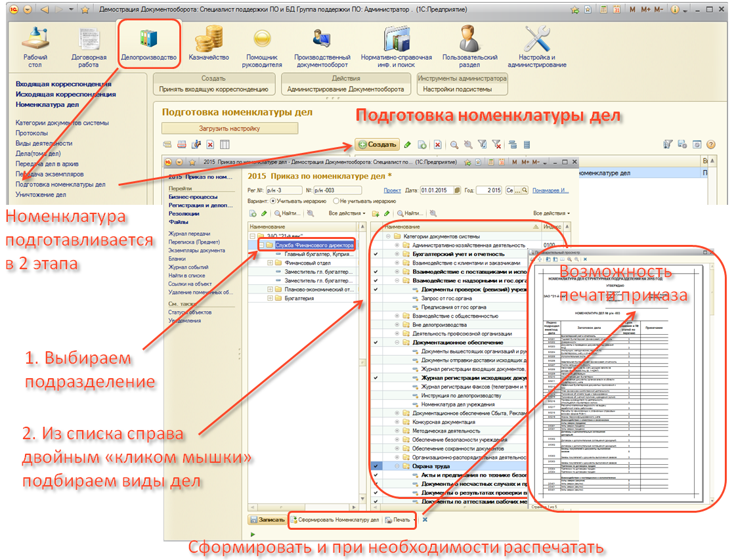Click the Создать button
Screen dimensions: 734x560
tap(377, 144)
